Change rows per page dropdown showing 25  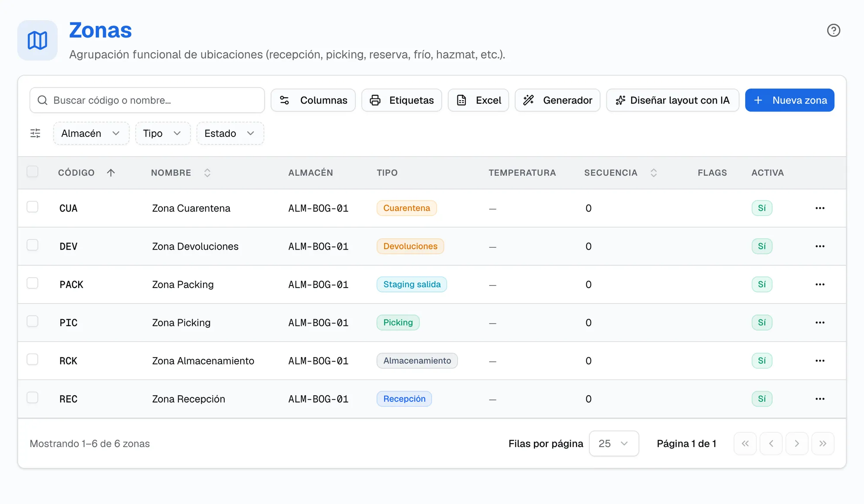point(614,444)
